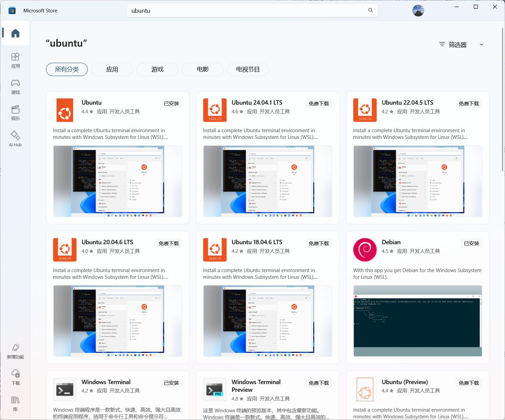Go to the 应用 (Apps) sidebar section
Image resolution: width=505 pixels, height=420 pixels.
(x=15, y=60)
